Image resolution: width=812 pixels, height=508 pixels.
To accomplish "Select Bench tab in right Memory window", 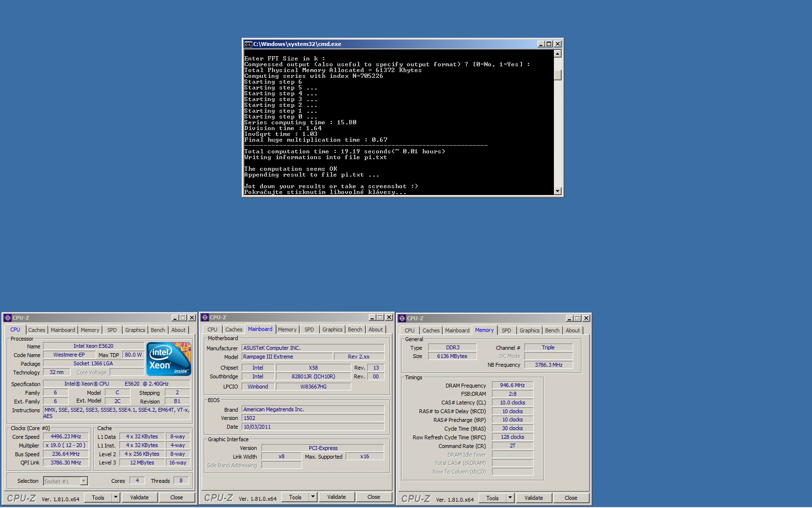I will 552,330.
